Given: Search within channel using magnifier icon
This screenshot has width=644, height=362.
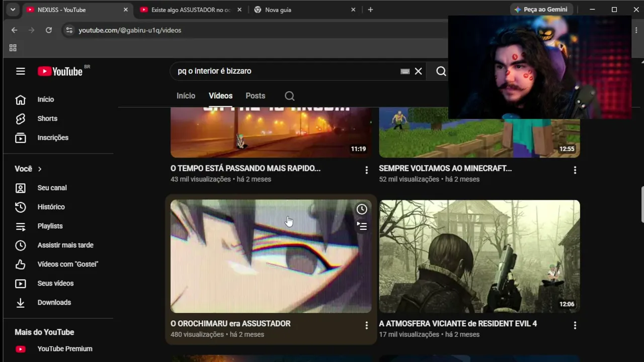Looking at the screenshot, I should 289,96.
